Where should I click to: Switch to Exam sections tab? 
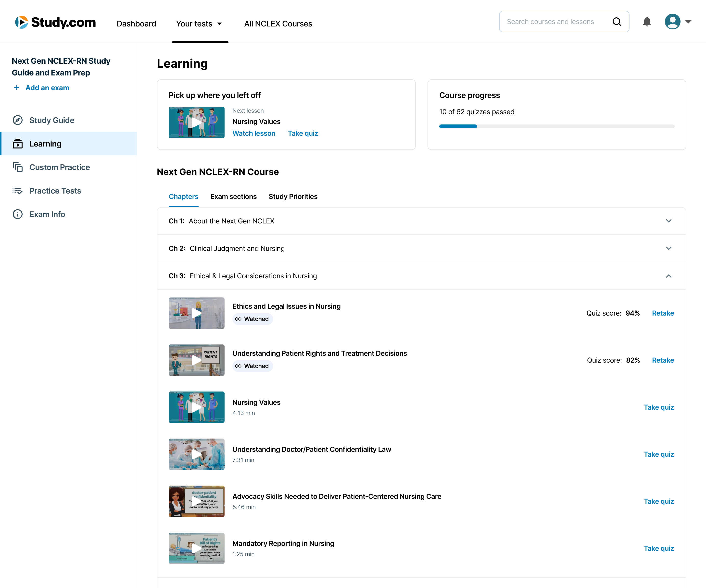click(233, 196)
